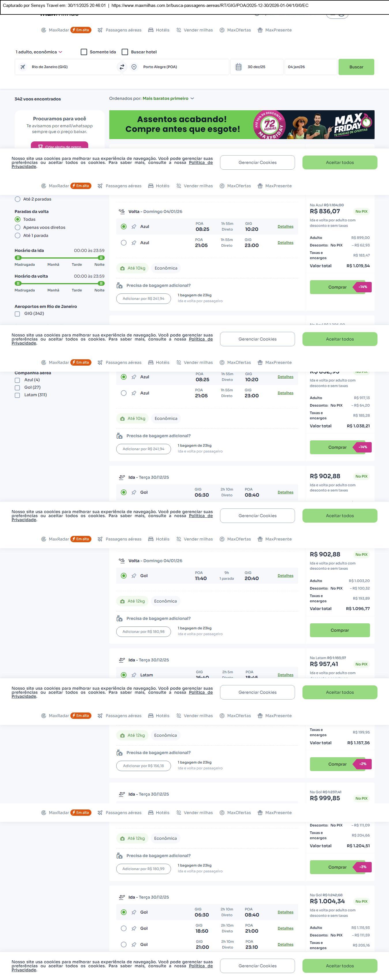
Task: Select Apenas voos diretos for the return
Action: click(x=18, y=227)
